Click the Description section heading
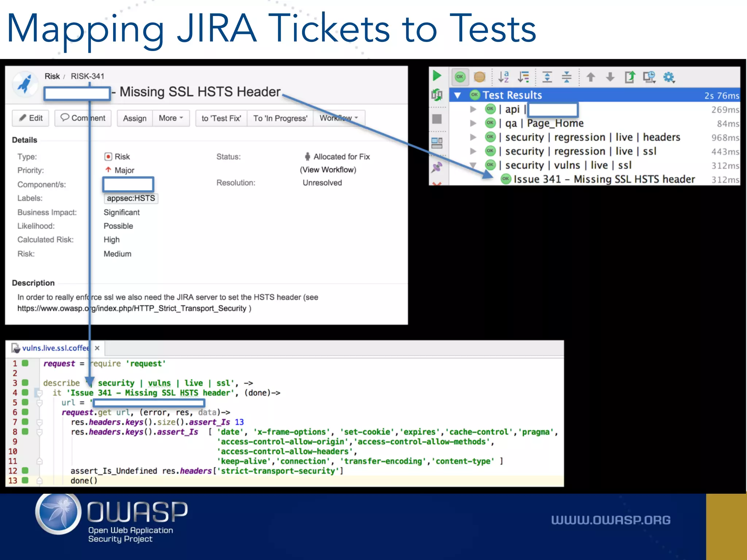This screenshot has width=747, height=560. tap(33, 283)
